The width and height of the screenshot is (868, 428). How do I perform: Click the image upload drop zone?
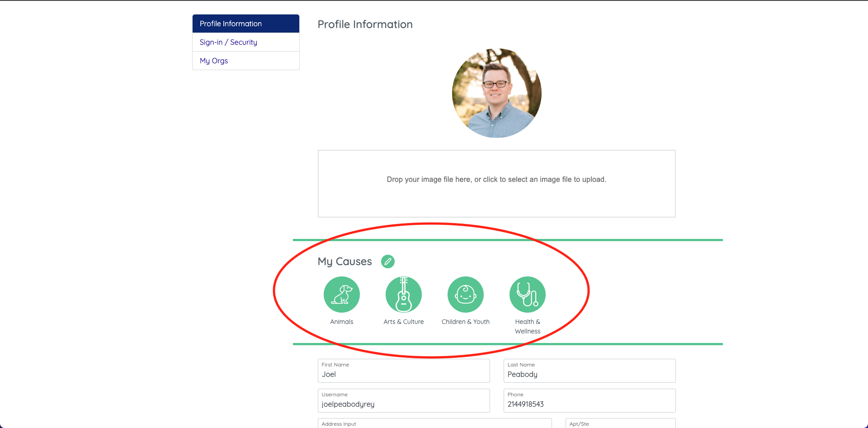pyautogui.click(x=497, y=184)
